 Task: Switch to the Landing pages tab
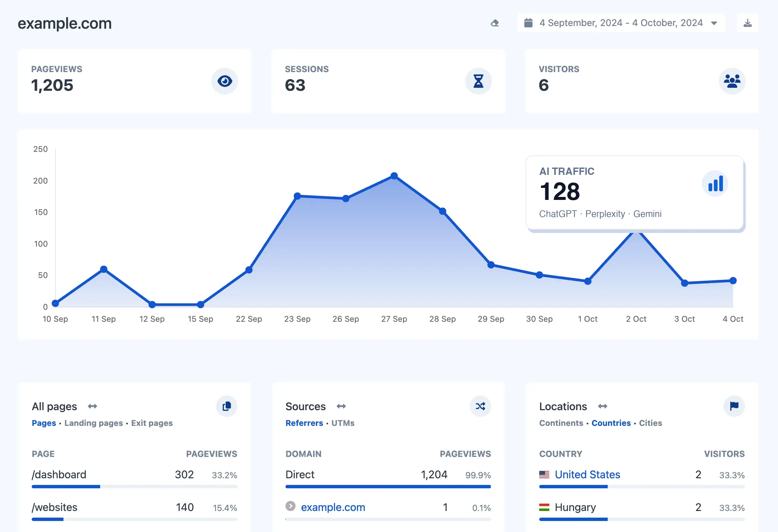tap(94, 423)
